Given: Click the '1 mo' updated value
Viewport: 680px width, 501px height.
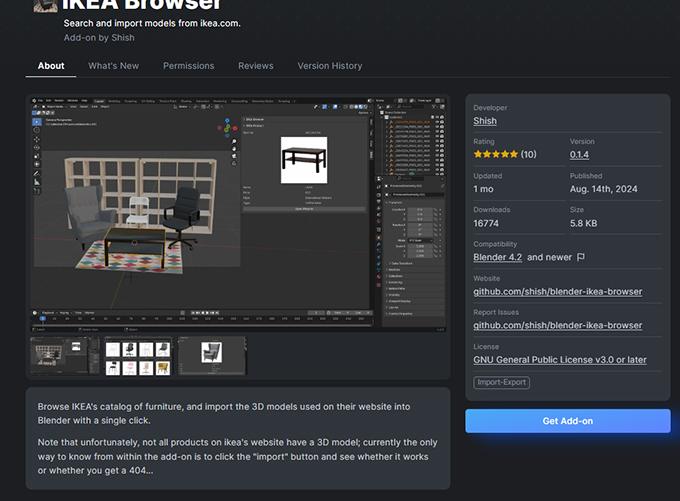Looking at the screenshot, I should [x=483, y=189].
